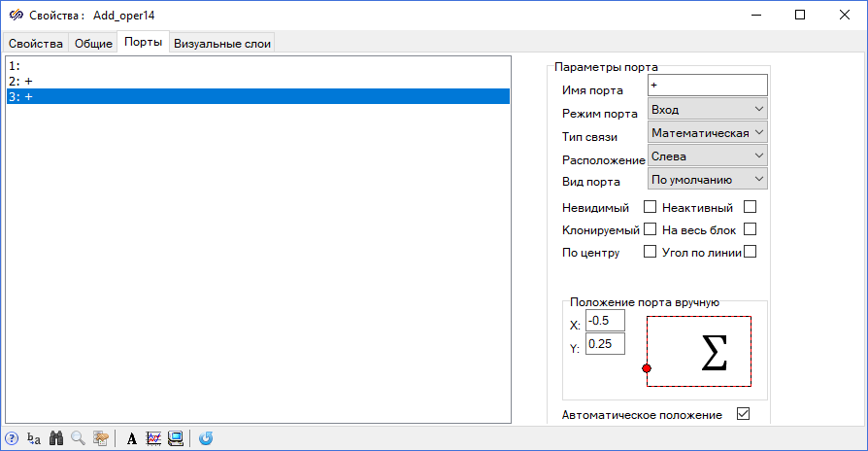868x451 pixels.
Task: Click the help question mark icon
Action: [x=12, y=438]
